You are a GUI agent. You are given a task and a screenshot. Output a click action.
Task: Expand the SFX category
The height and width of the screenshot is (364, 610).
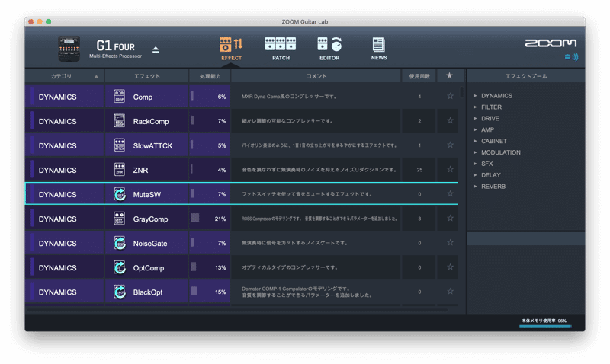475,164
